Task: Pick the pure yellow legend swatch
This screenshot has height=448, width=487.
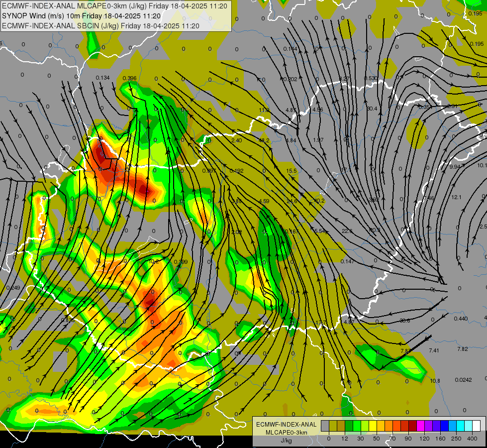Action: (373, 426)
